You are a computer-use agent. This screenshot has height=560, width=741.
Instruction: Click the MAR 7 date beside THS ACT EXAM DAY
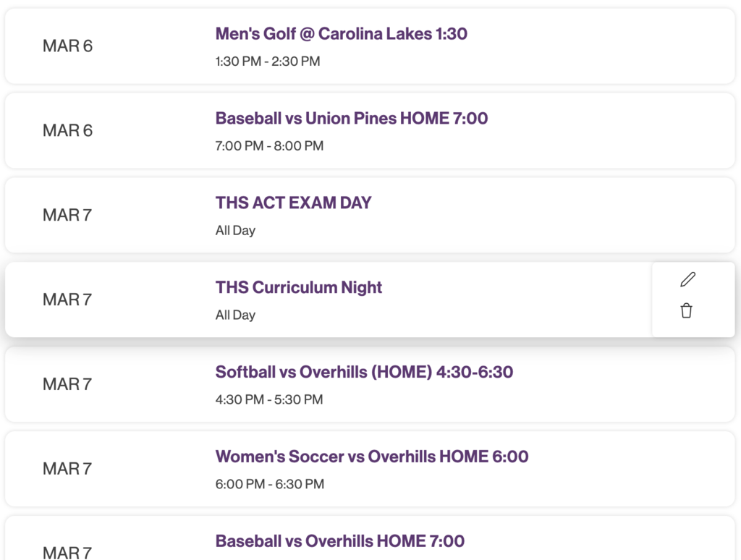pos(67,215)
